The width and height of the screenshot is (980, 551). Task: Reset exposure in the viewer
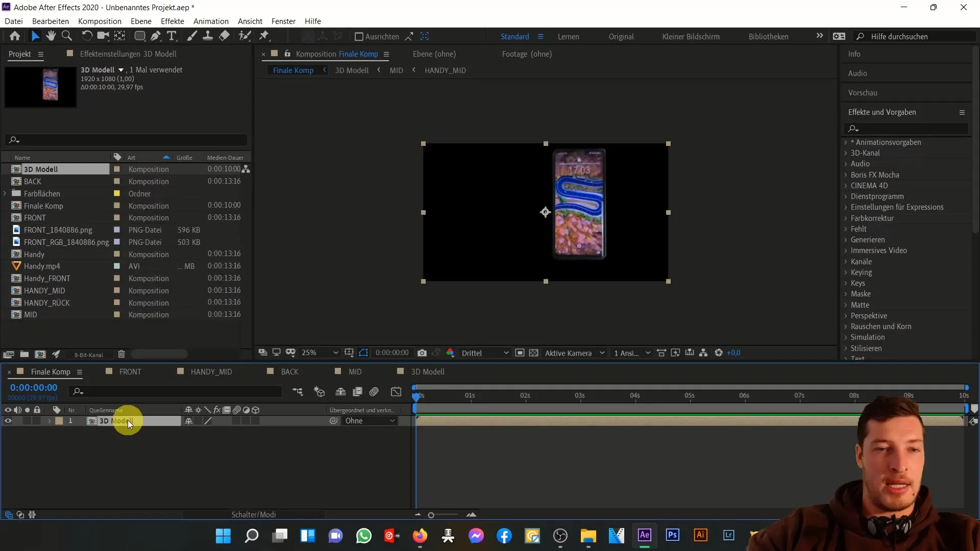(x=719, y=353)
